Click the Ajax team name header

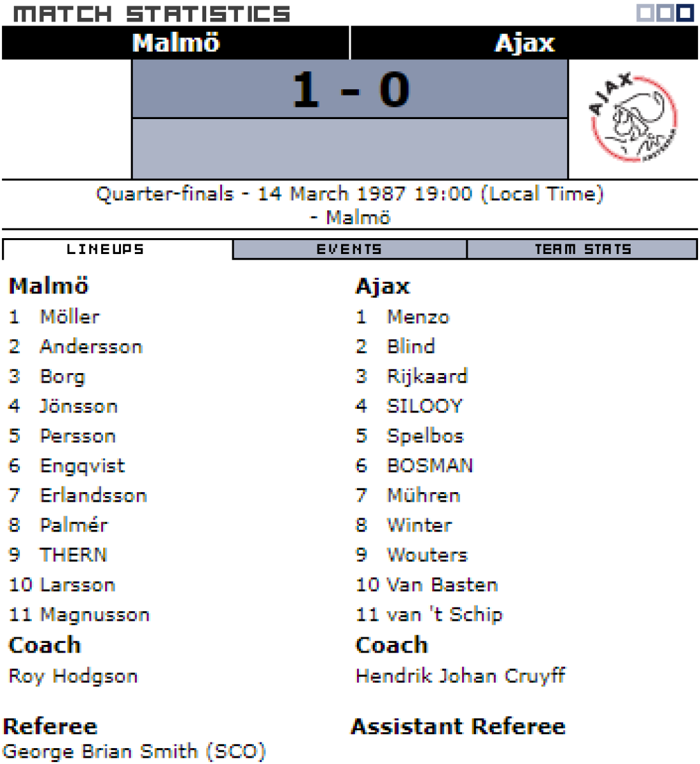click(524, 43)
